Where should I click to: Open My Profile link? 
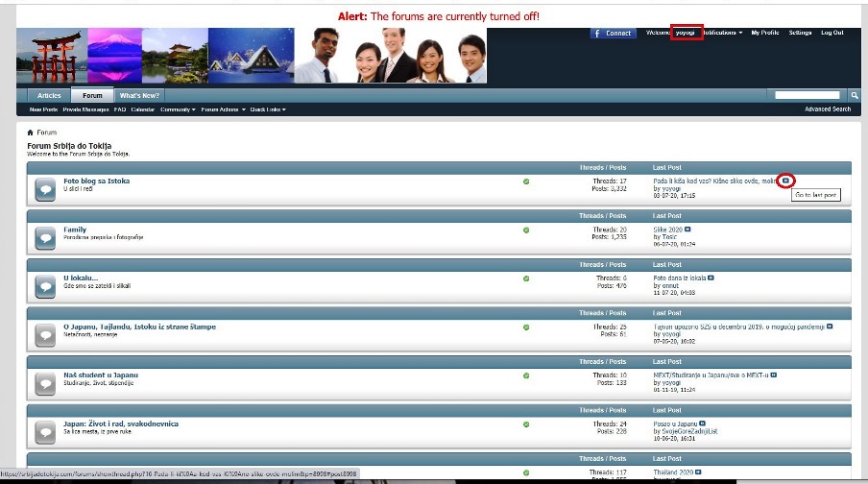[x=765, y=33]
